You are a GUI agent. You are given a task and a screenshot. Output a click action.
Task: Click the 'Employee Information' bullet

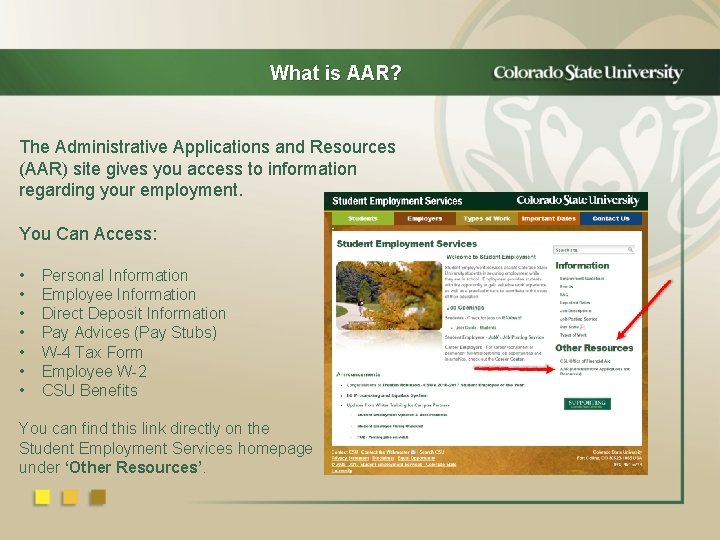click(119, 294)
